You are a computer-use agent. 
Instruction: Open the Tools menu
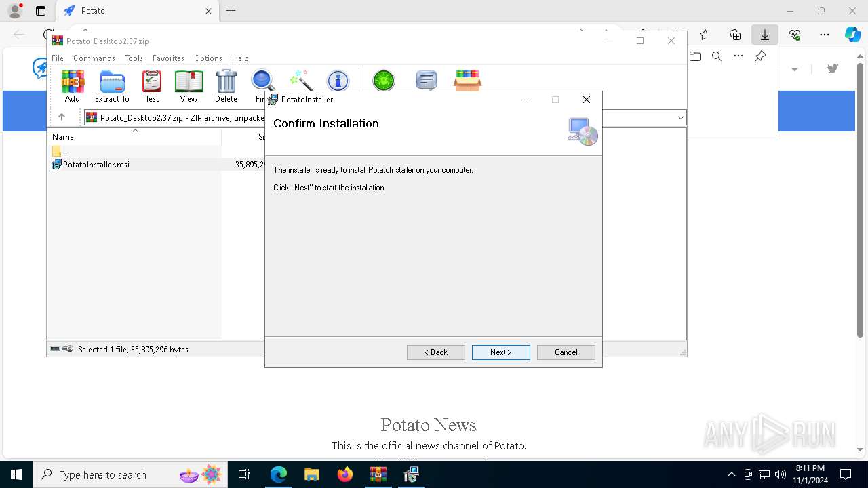pyautogui.click(x=134, y=58)
